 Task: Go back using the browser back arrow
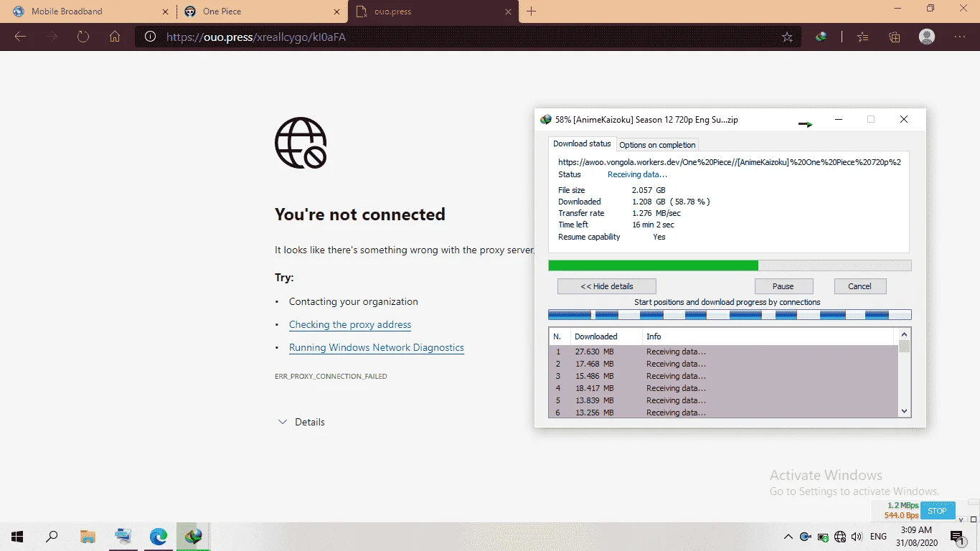[20, 37]
